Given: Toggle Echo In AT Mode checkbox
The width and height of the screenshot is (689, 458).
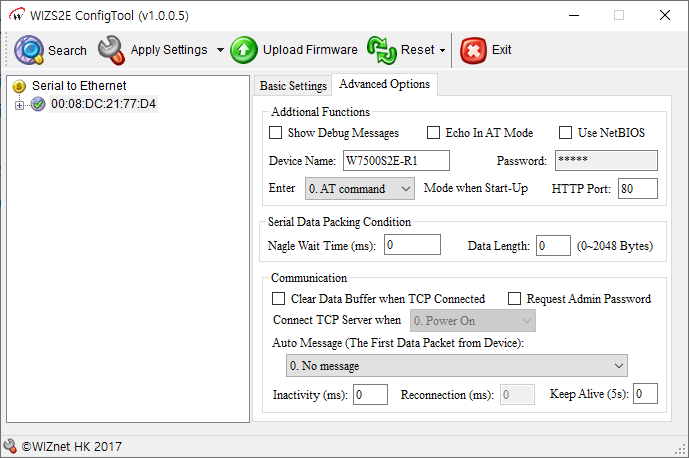Looking at the screenshot, I should 433,133.
